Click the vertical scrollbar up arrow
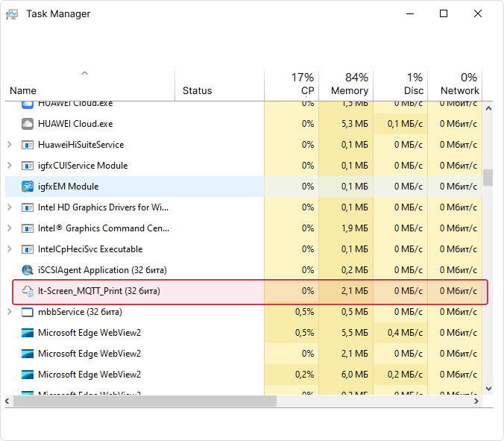Image resolution: width=504 pixels, height=441 pixels. pos(488,108)
